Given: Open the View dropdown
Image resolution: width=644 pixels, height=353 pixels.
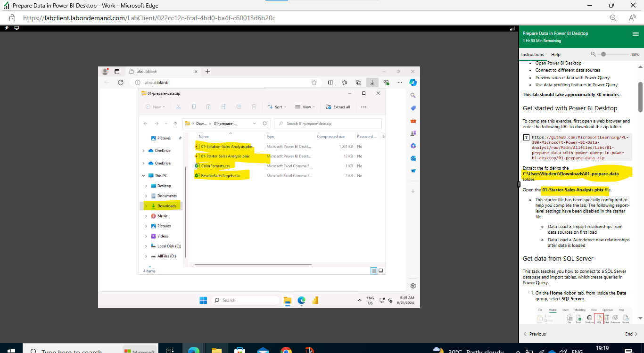Looking at the screenshot, I should coord(305,107).
